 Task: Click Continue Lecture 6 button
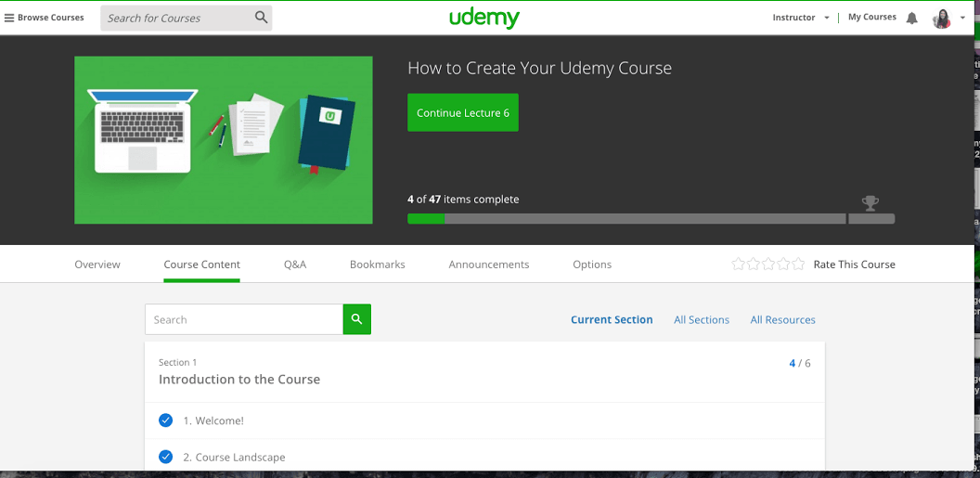coord(463,112)
